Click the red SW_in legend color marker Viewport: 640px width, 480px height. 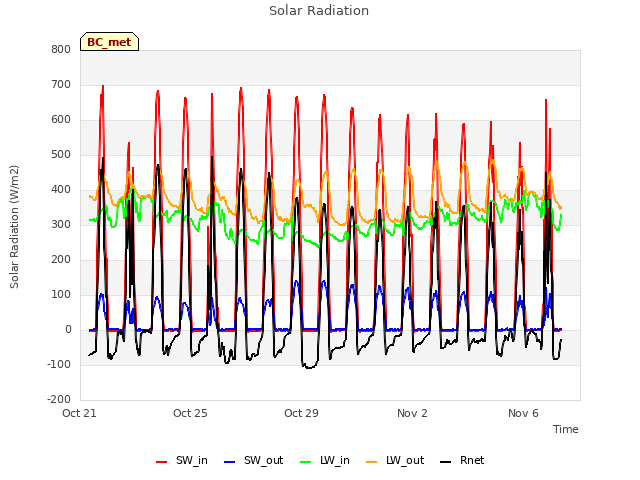tap(162, 462)
